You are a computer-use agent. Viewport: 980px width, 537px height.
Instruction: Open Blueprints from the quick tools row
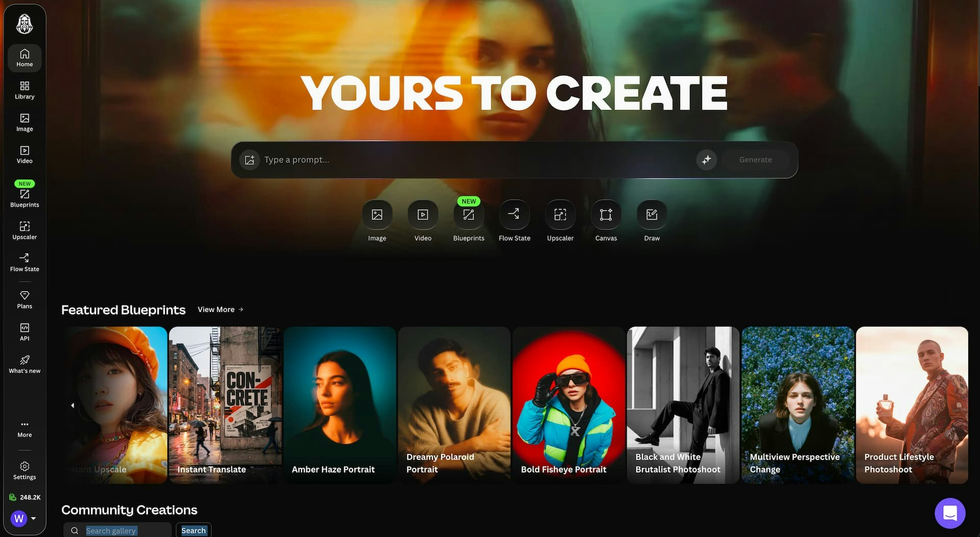tap(469, 215)
